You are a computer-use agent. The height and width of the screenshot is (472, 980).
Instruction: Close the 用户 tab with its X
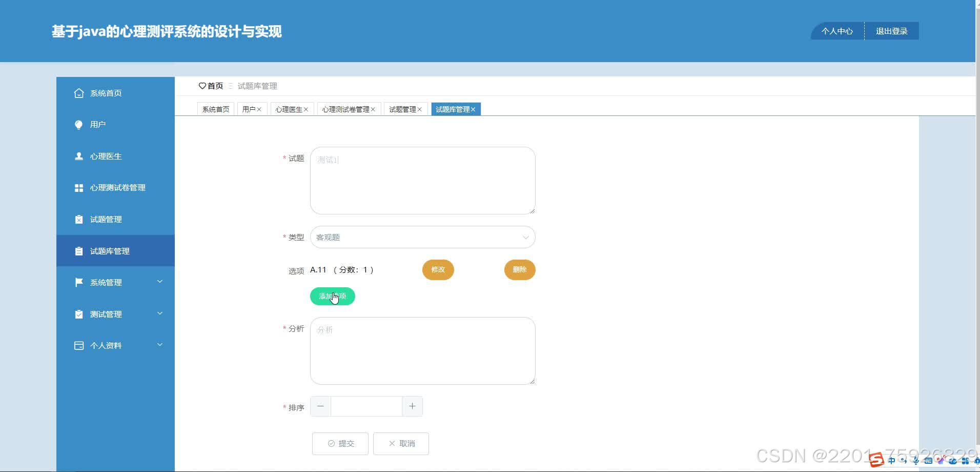259,109
